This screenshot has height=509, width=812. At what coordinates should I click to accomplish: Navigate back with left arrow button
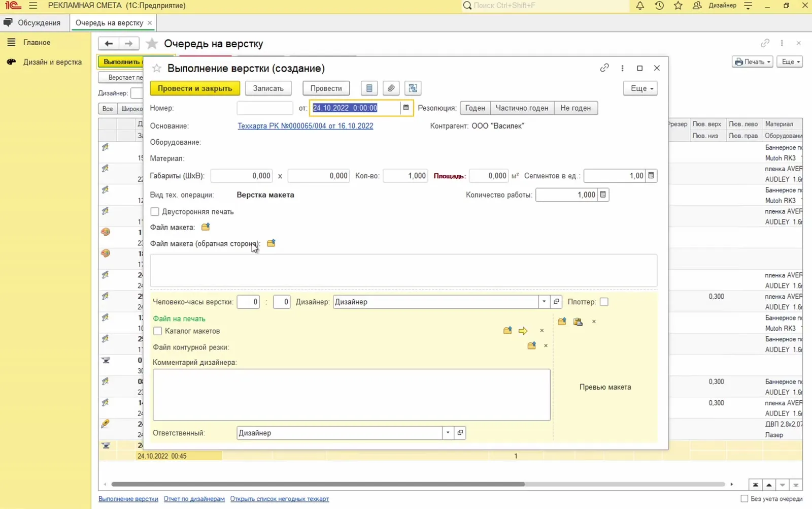click(x=109, y=44)
